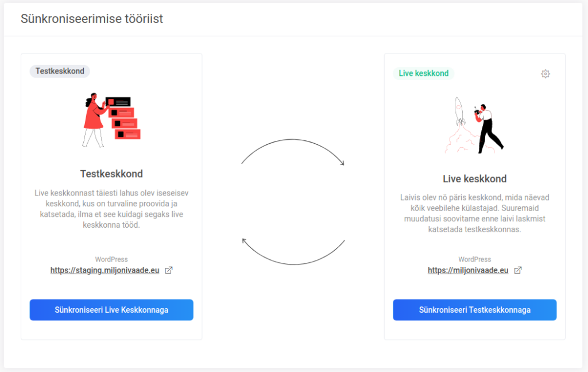Click external link icon beside staging URL

[x=169, y=270]
